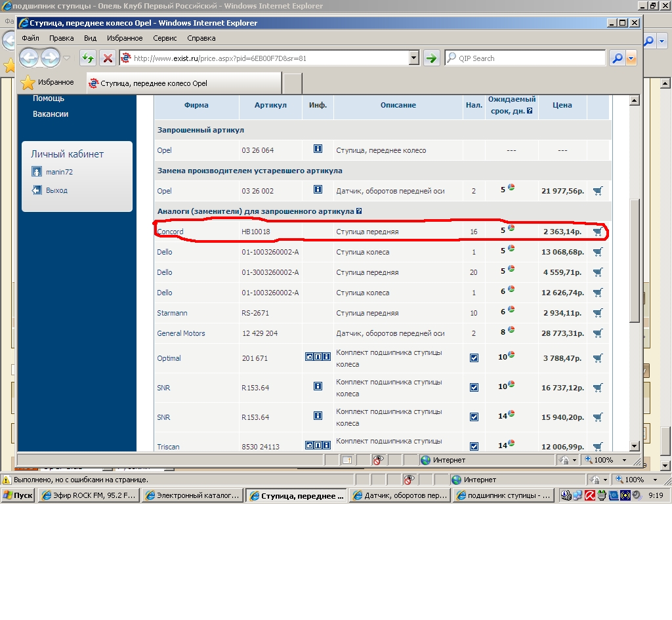
Task: Click in the QIP Search input field
Action: coord(525,58)
